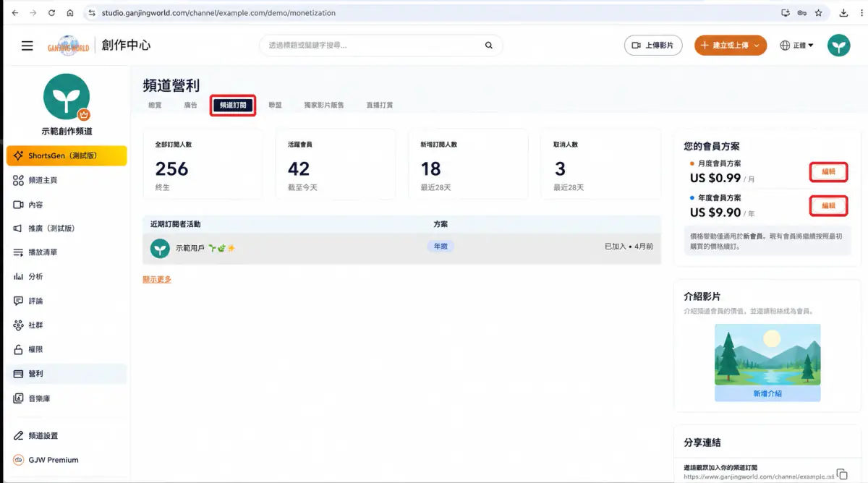
Task: Click the 上傳影片 button
Action: [x=653, y=46]
